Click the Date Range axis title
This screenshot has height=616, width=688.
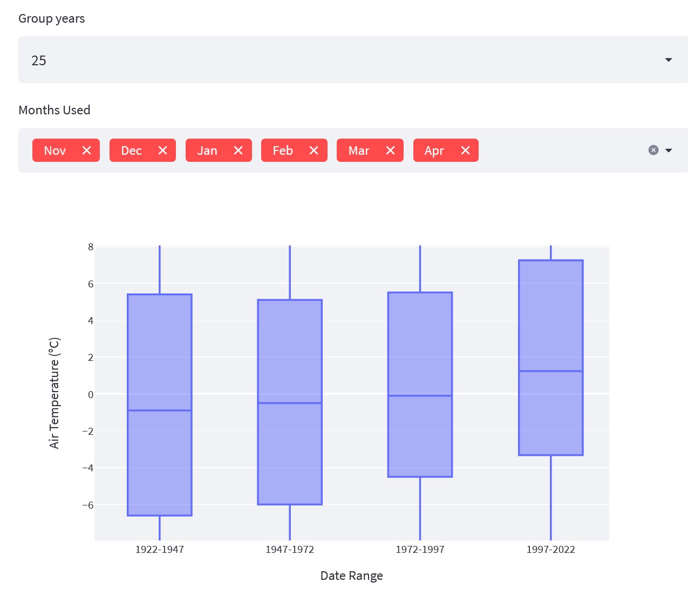click(x=351, y=576)
